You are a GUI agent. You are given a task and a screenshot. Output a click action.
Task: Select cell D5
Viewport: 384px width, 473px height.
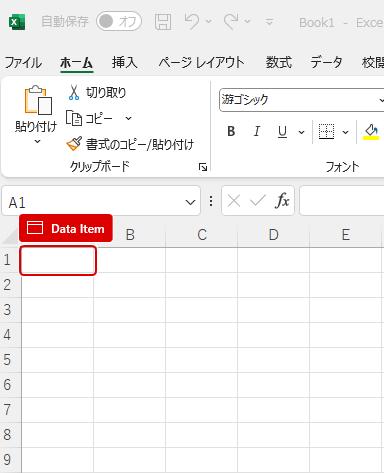[274, 360]
